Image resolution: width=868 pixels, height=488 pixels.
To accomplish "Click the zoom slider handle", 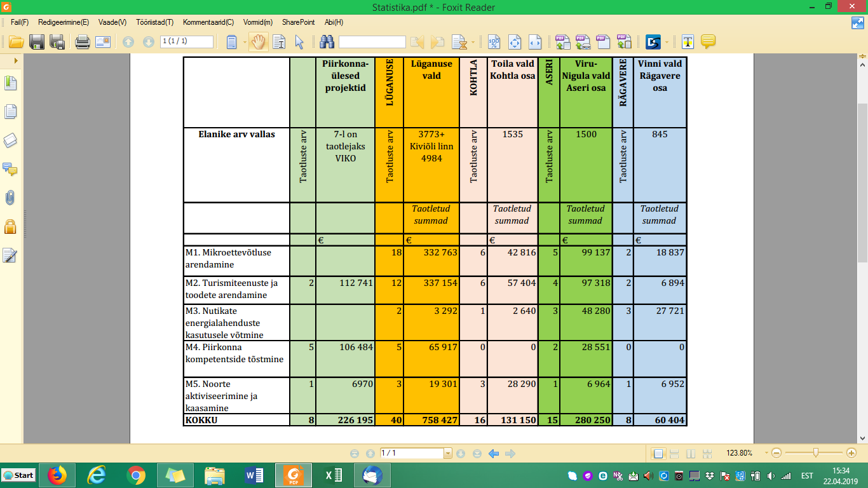I will 816,453.
